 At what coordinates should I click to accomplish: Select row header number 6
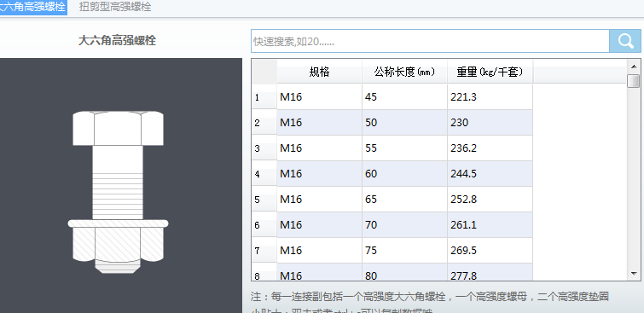point(264,224)
